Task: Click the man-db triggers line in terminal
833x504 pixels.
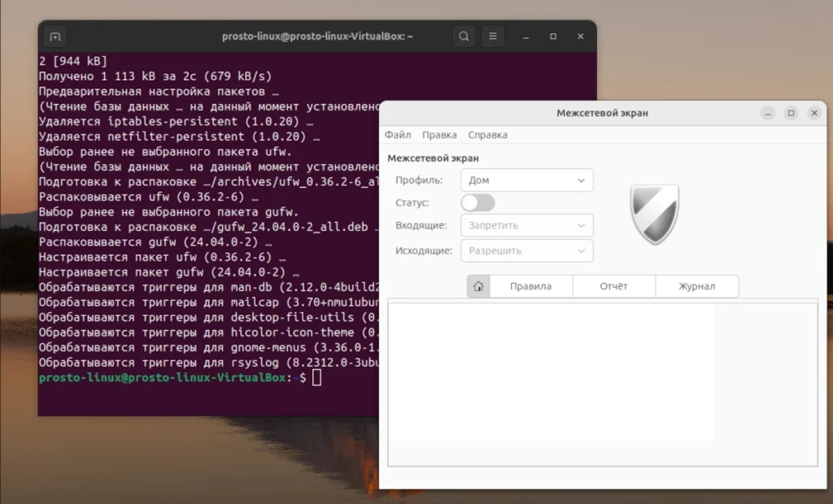Action: pos(209,287)
